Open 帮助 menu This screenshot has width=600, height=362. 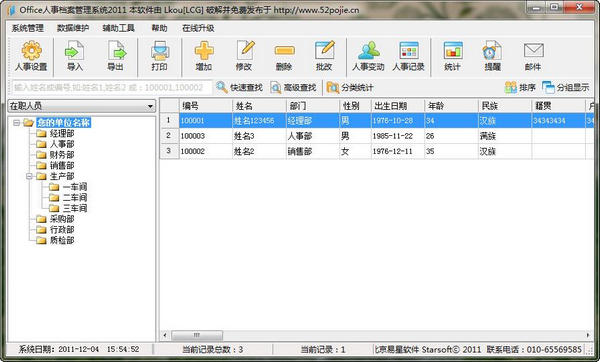coord(159,28)
